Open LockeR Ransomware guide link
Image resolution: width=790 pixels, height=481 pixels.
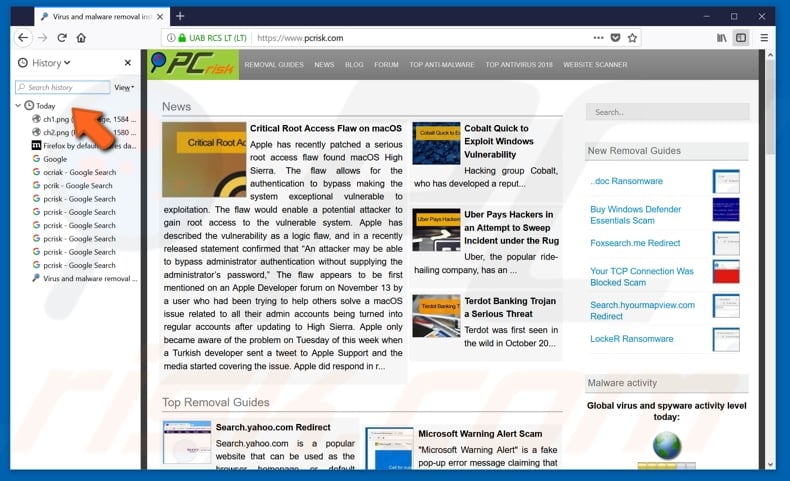(631, 339)
